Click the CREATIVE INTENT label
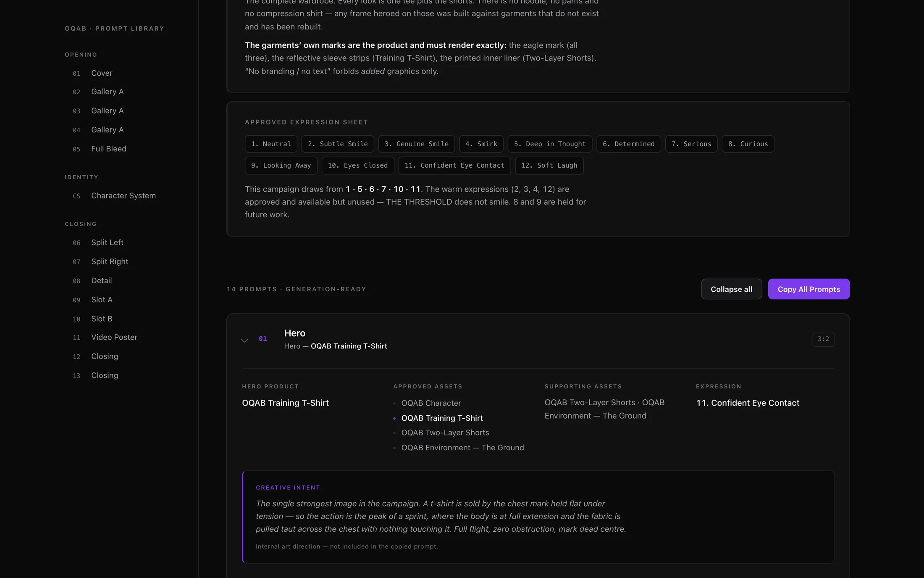The width and height of the screenshot is (924, 578). tap(288, 488)
